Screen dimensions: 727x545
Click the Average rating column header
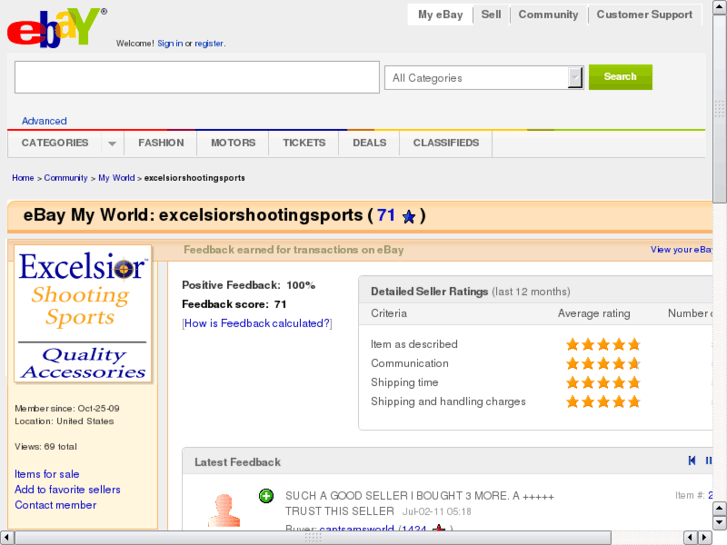[594, 314]
